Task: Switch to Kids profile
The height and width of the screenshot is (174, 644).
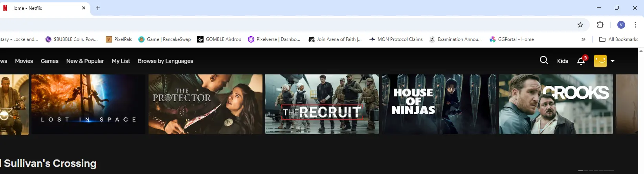Action: click(562, 61)
